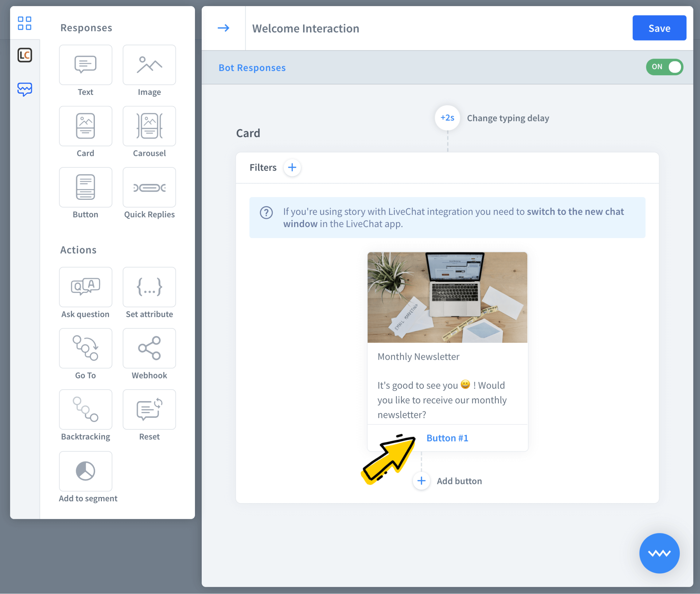This screenshot has width=700, height=594.
Task: Go back from Welcome Interaction
Action: pos(223,28)
